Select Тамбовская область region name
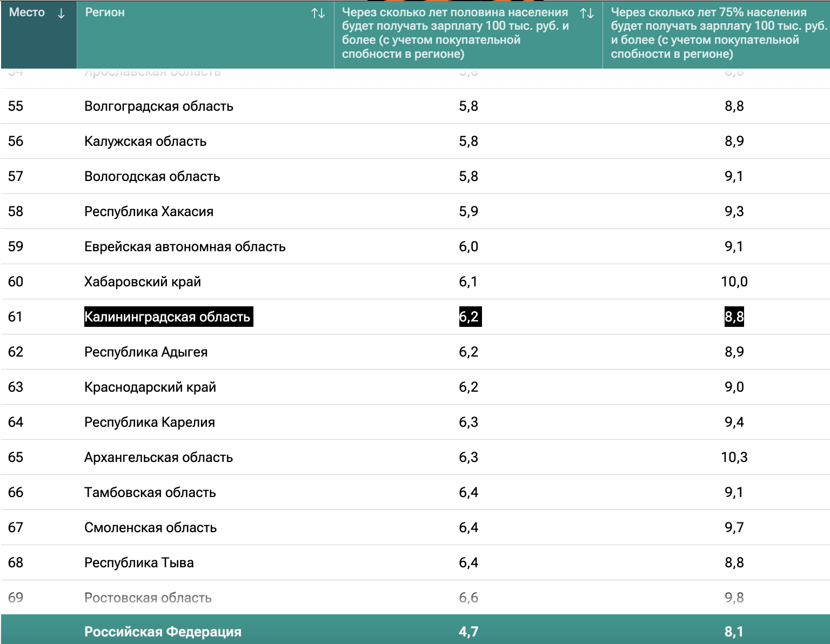 [x=150, y=492]
